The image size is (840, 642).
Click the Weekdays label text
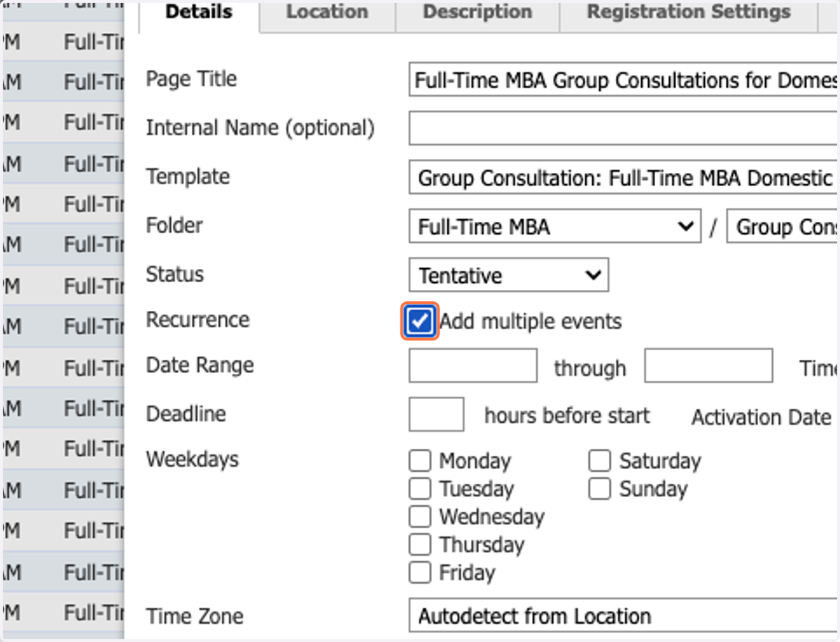pos(192,460)
